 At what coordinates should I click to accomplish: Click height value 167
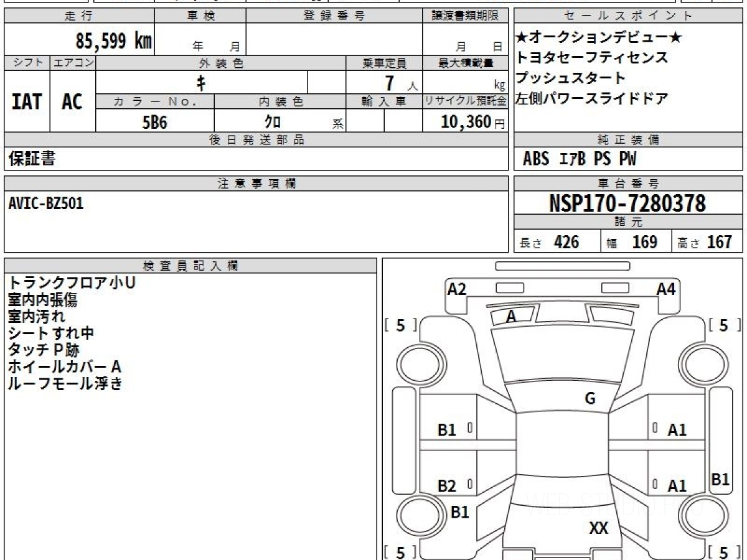click(720, 242)
